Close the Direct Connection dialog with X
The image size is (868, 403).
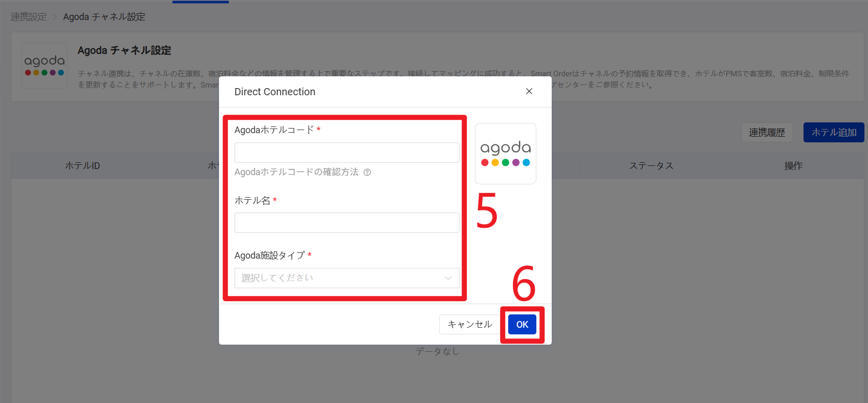coord(529,91)
